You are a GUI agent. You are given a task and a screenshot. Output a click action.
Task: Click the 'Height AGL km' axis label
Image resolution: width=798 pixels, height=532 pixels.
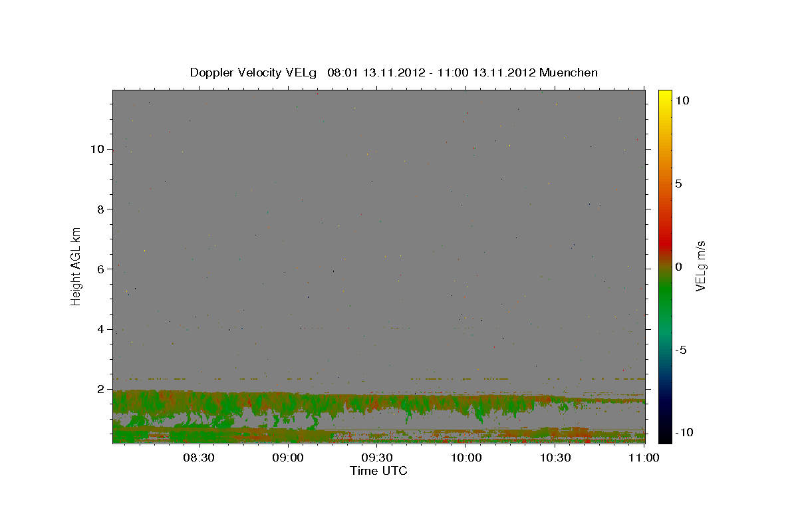76,266
